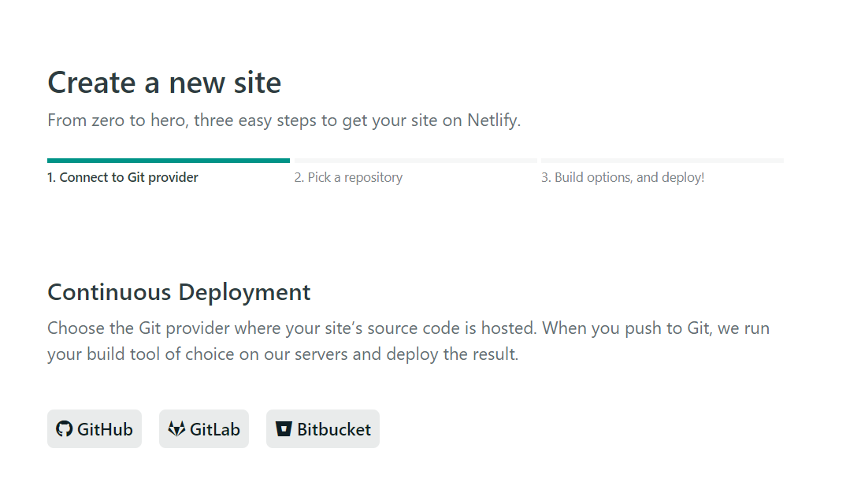Go to step 2 Pick a repository
The width and height of the screenshot is (861, 504).
(348, 177)
